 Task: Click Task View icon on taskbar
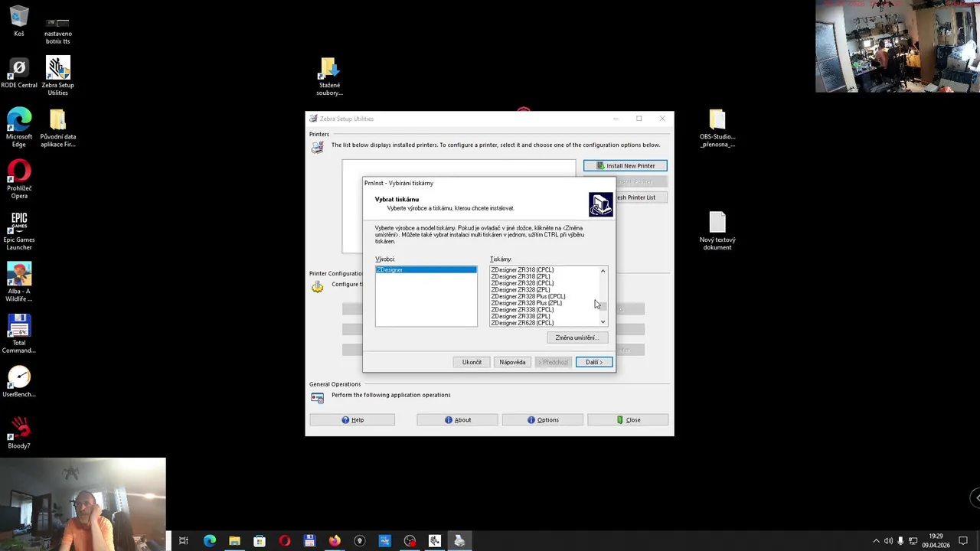coord(184,541)
